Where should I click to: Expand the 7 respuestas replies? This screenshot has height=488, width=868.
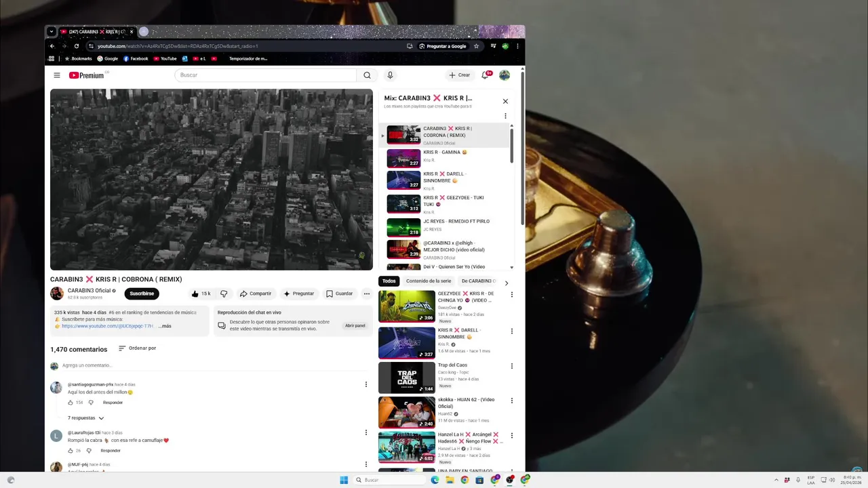tap(86, 418)
